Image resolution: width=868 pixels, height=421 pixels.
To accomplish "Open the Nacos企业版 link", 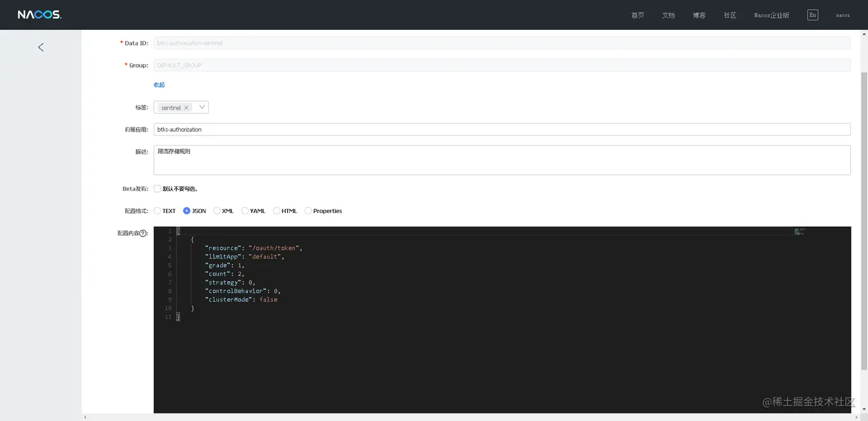I will [x=772, y=16].
